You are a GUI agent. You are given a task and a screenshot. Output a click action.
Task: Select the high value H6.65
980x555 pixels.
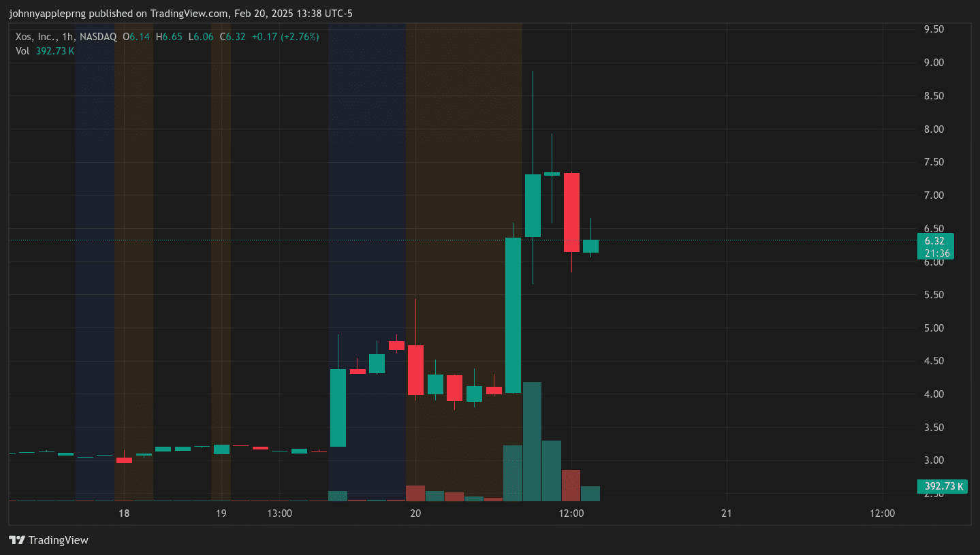click(x=169, y=37)
